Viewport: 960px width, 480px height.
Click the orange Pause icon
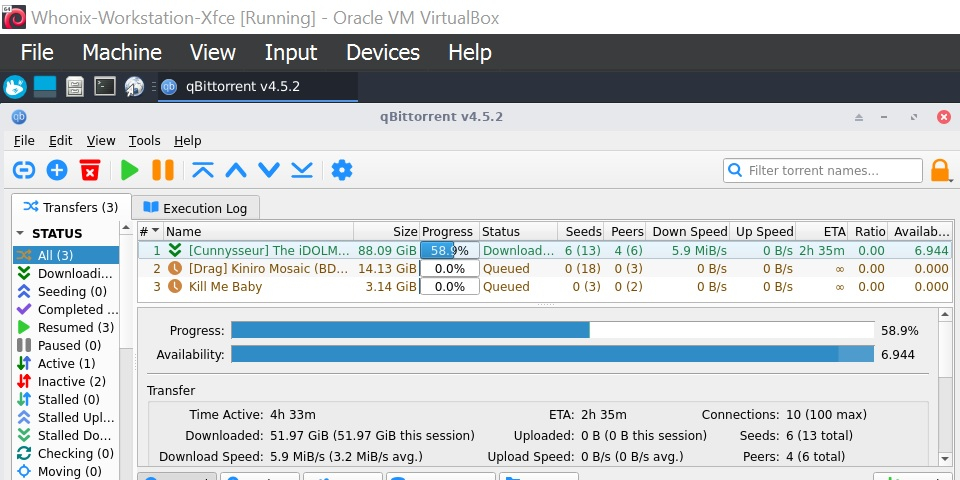162,170
